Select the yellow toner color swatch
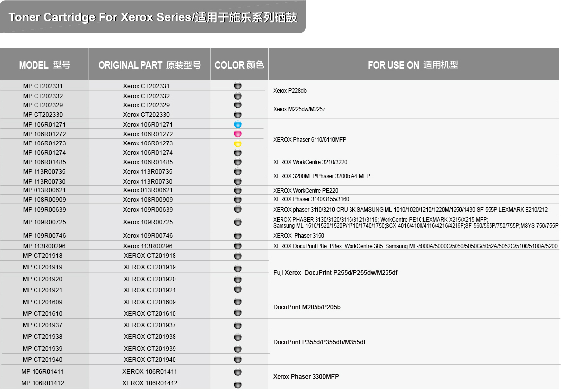561x392 pixels. 238,143
